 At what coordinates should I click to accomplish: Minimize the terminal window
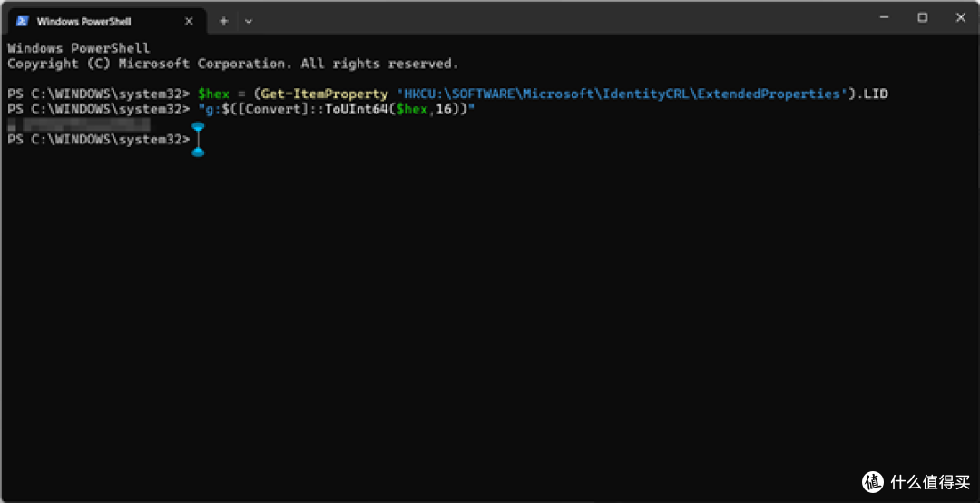[885, 17]
